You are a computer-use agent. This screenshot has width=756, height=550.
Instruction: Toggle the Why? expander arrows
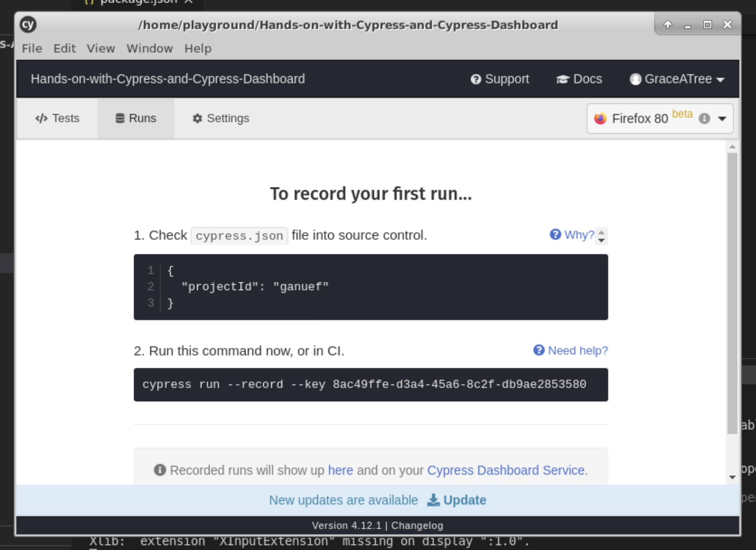click(x=601, y=235)
